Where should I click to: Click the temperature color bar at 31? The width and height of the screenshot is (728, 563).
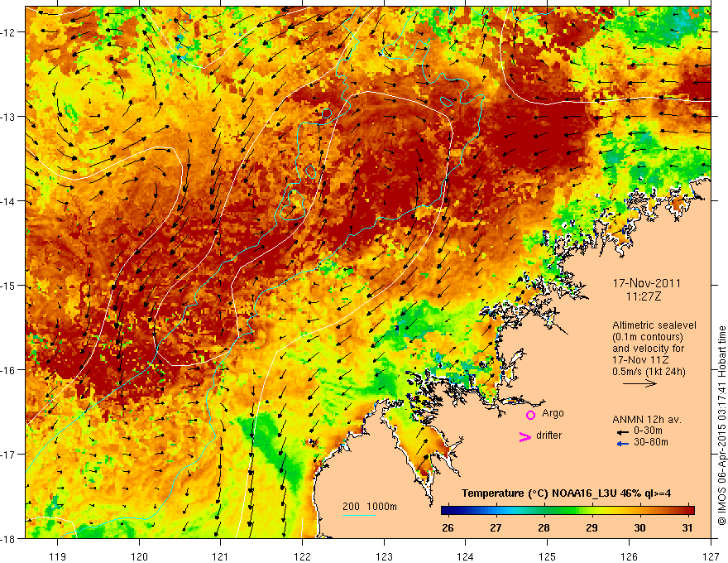coord(687,511)
